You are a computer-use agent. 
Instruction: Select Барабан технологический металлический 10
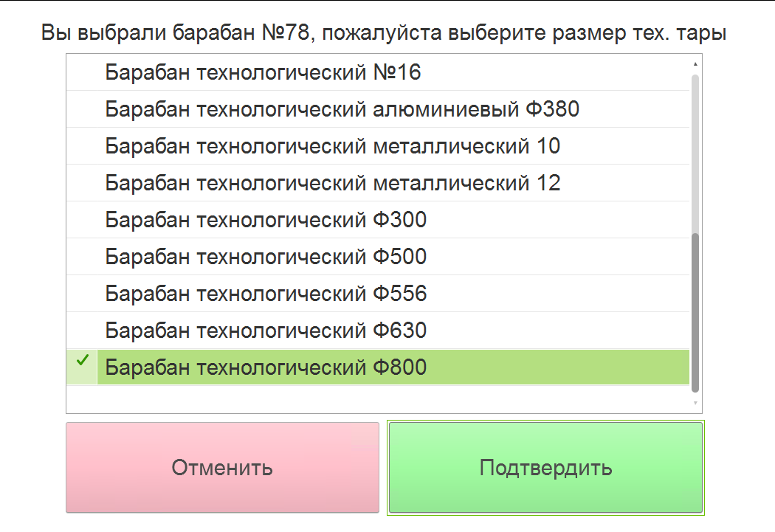(x=378, y=146)
